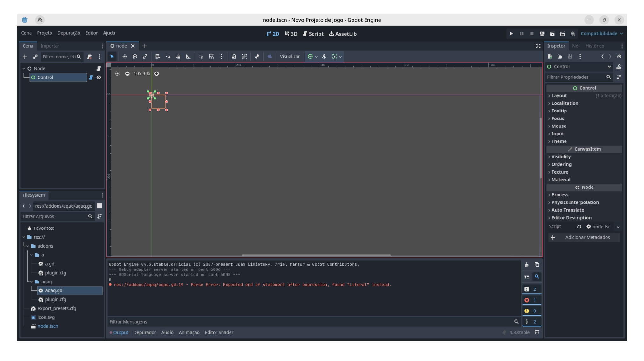The image size is (644, 361).
Task: Run the project with Play button
Action: (x=511, y=34)
